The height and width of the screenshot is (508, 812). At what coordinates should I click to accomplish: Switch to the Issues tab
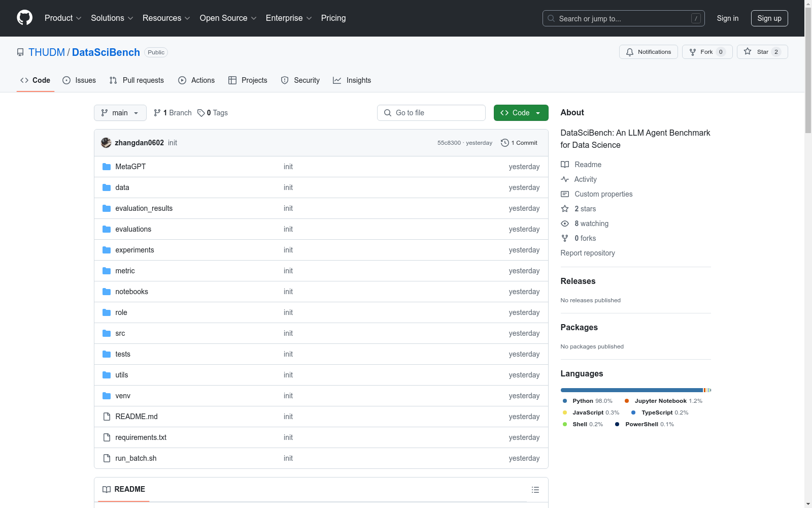(x=79, y=80)
